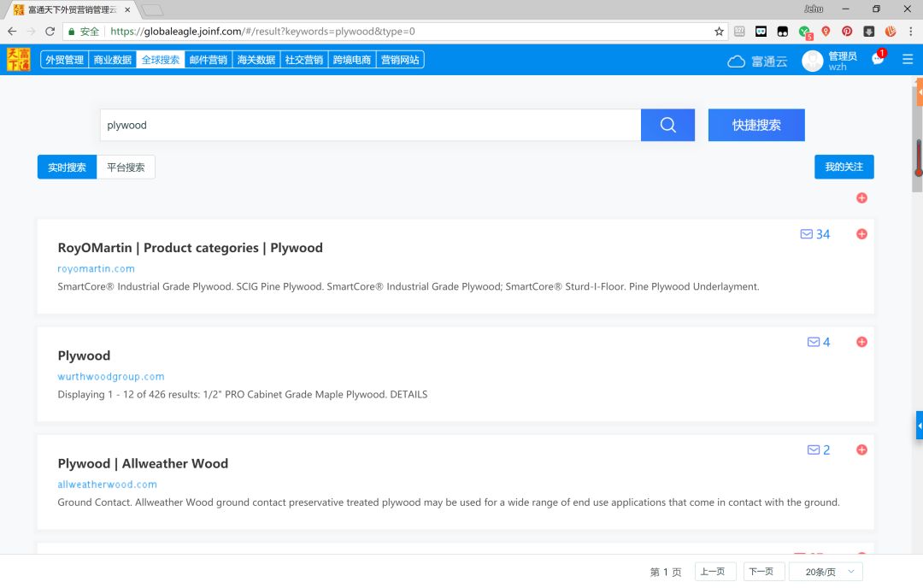Select the 全球搜索 nav tab

click(x=160, y=60)
